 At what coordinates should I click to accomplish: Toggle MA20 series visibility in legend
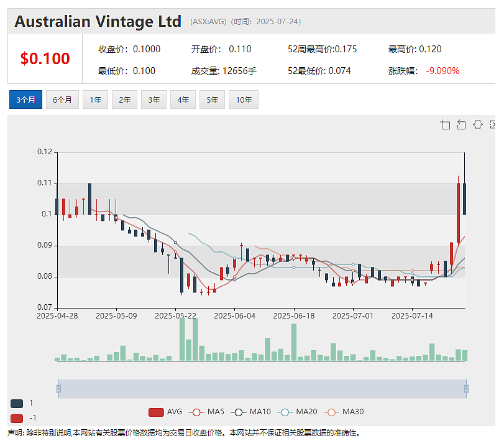pyautogui.click(x=297, y=412)
